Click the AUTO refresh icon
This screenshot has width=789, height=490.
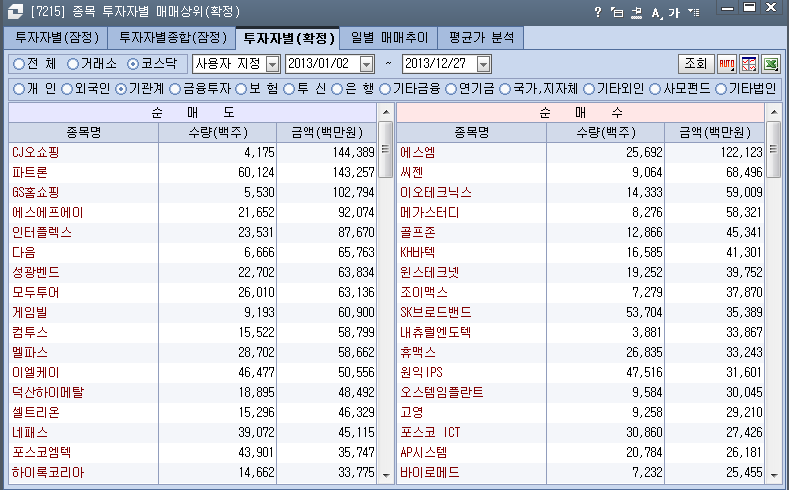(x=726, y=64)
